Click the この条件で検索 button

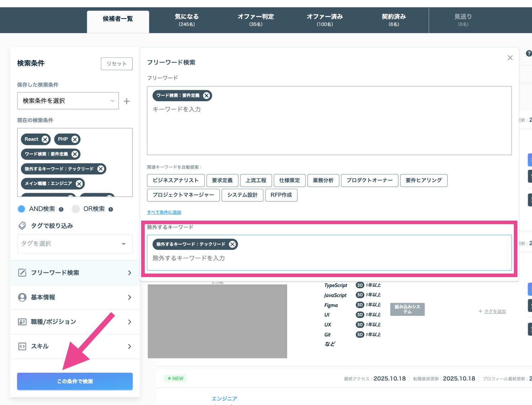coord(75,381)
